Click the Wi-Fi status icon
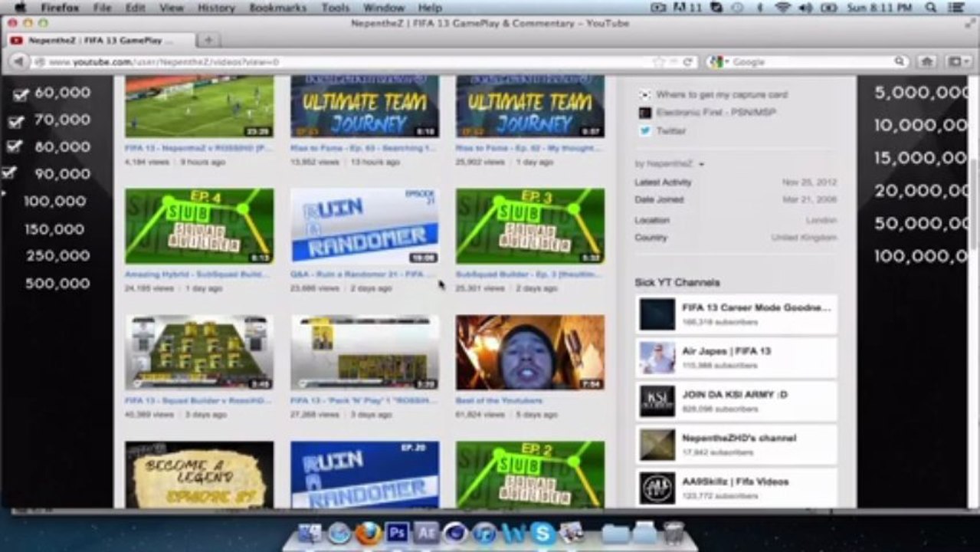The width and height of the screenshot is (980, 552). [x=782, y=8]
